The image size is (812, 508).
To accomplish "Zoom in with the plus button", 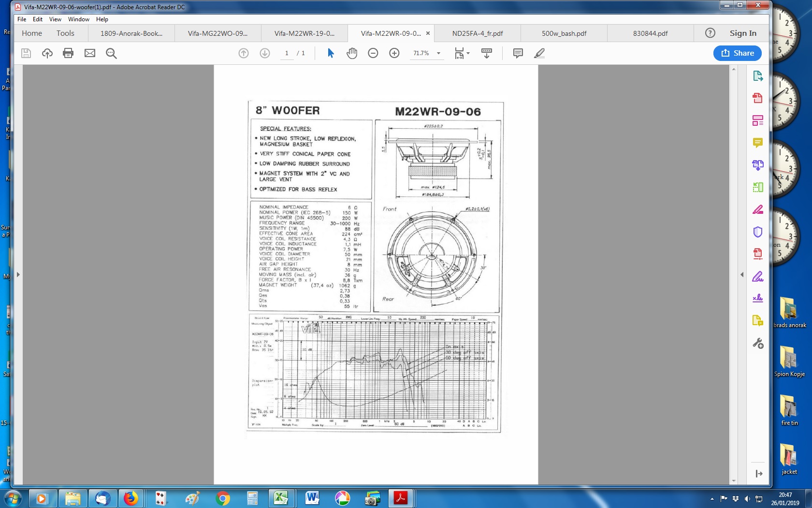I will click(394, 53).
